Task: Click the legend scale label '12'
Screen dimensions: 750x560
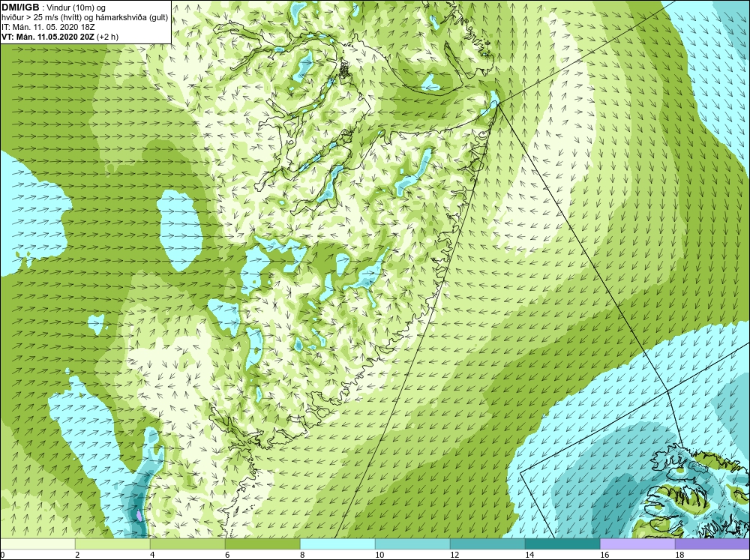Action: tap(454, 555)
